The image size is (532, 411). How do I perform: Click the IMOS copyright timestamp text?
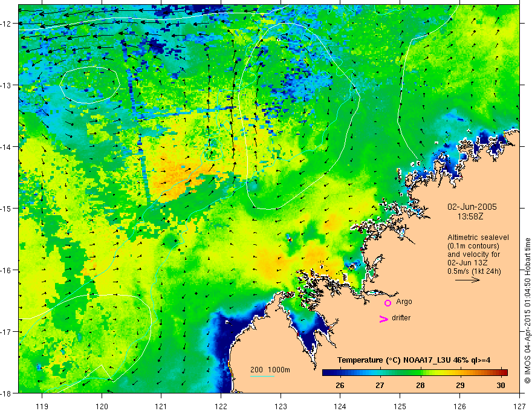point(527,311)
